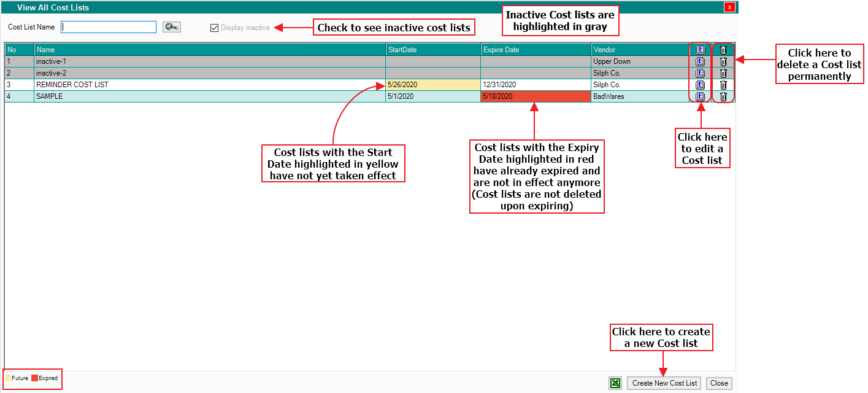Focus the Cost List Name input field
This screenshot has height=393, width=868.
pos(109,27)
